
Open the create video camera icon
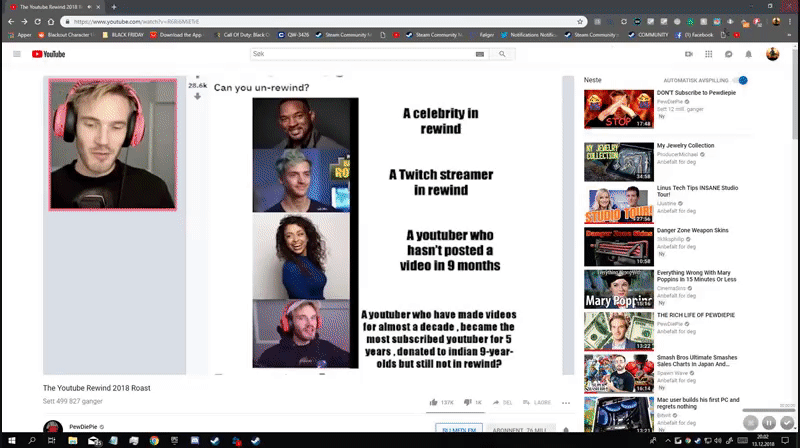[689, 54]
